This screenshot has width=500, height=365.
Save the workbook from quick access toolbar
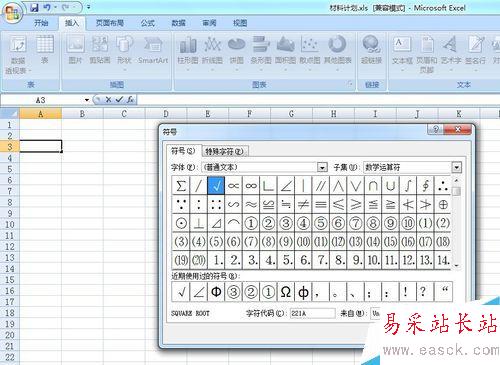(34, 7)
